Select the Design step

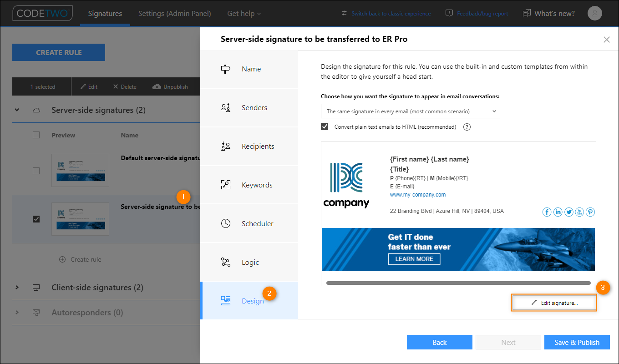coord(249,301)
